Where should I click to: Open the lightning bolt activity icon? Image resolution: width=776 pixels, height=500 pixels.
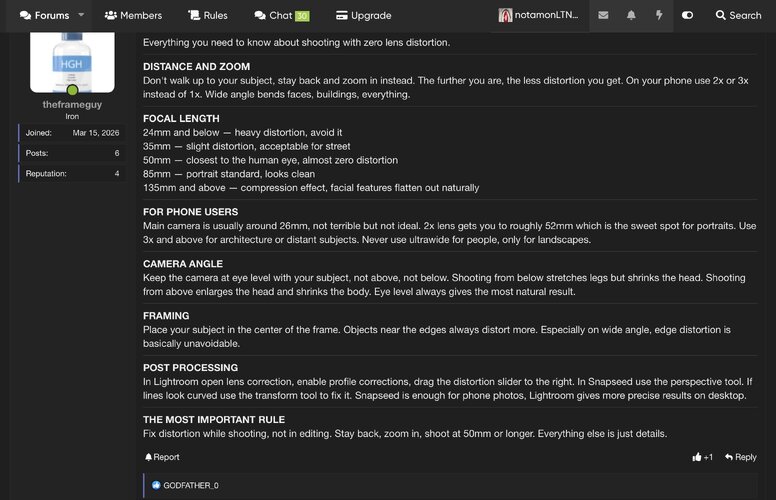point(659,15)
